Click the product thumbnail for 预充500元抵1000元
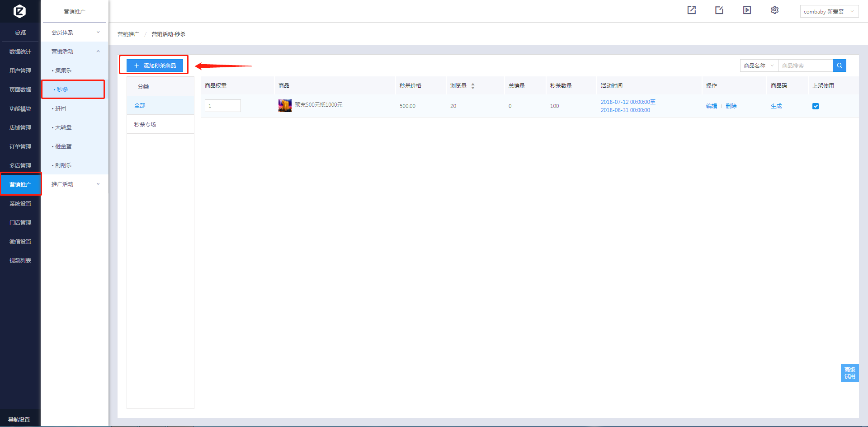This screenshot has height=427, width=868. click(285, 105)
